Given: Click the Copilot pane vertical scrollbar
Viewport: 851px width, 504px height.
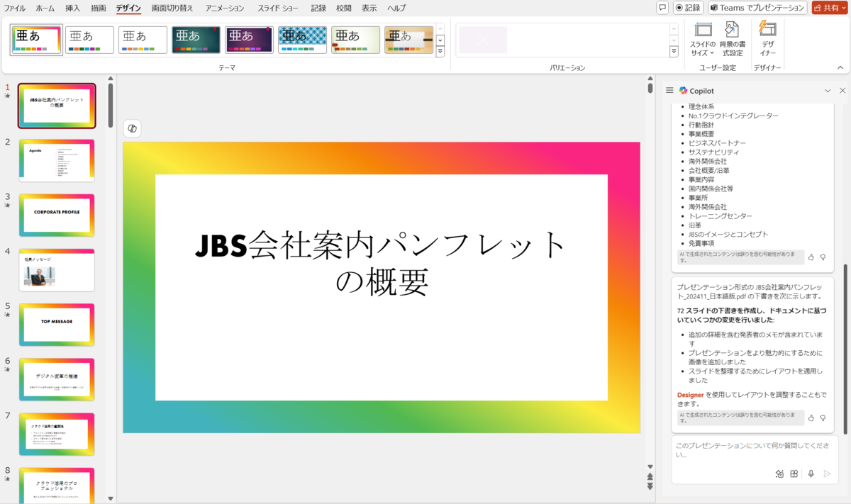Looking at the screenshot, I should (845, 349).
